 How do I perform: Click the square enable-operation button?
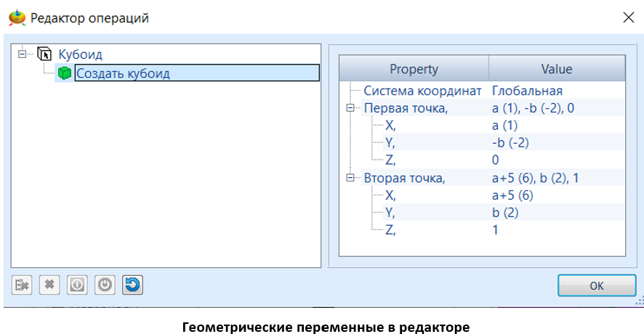77,285
